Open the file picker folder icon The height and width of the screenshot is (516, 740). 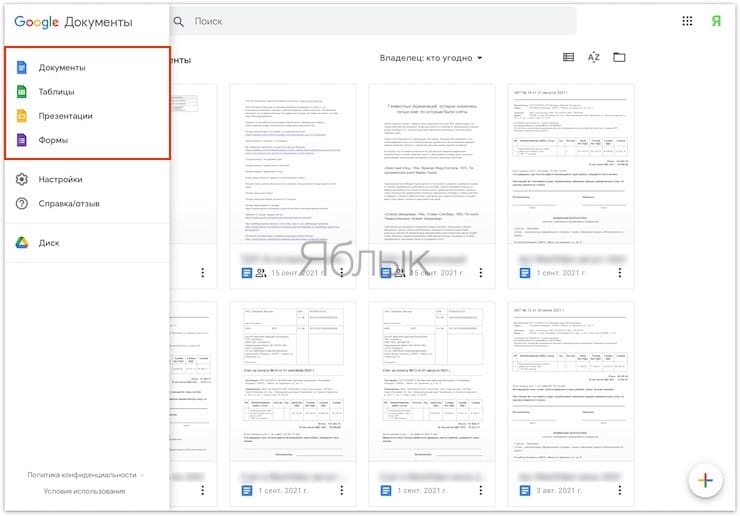coord(619,57)
